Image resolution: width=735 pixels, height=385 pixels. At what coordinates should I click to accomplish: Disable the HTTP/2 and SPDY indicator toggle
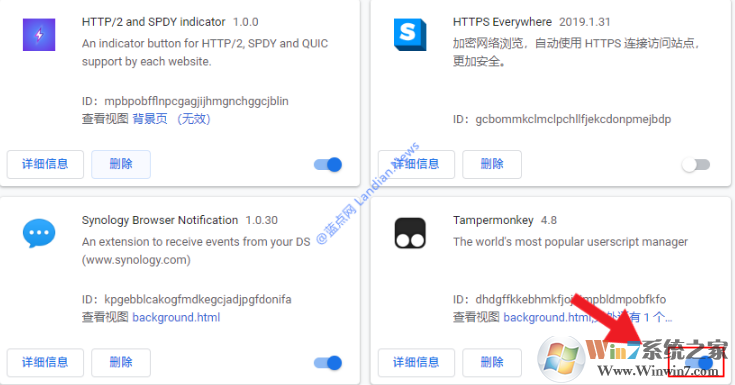click(328, 165)
